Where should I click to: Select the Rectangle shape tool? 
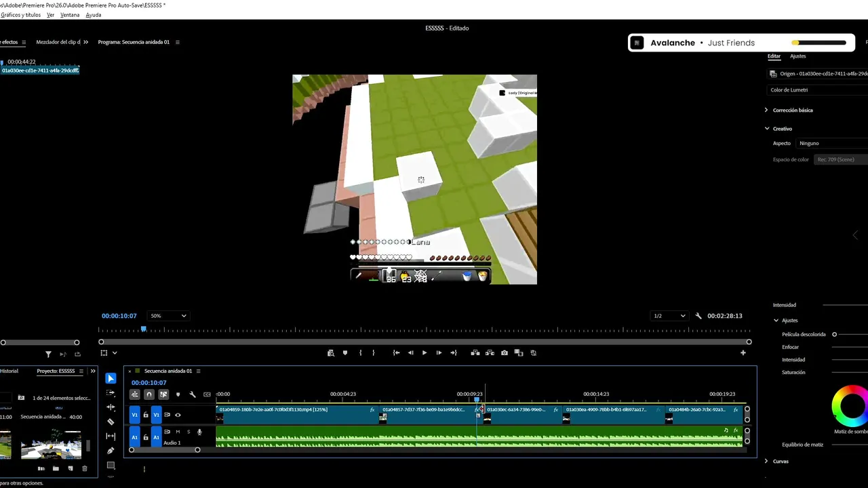(111, 465)
